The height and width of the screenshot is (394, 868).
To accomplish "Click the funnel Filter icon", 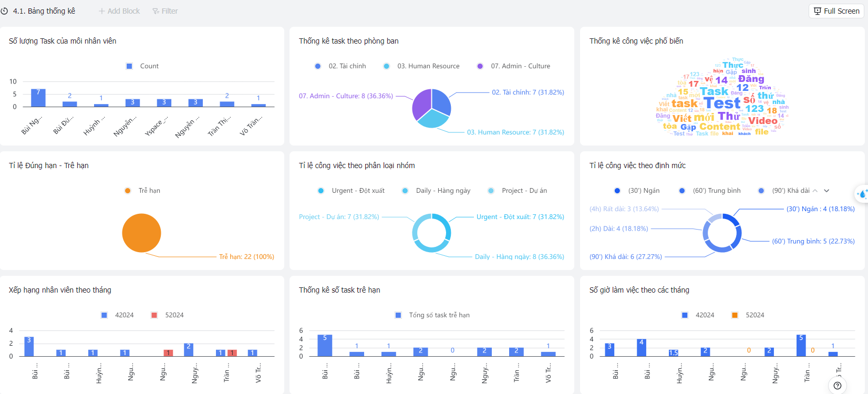I will (x=156, y=11).
